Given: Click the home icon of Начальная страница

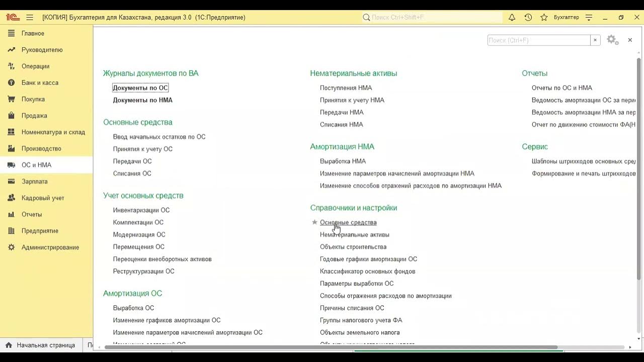Looking at the screenshot, I should click(9, 345).
